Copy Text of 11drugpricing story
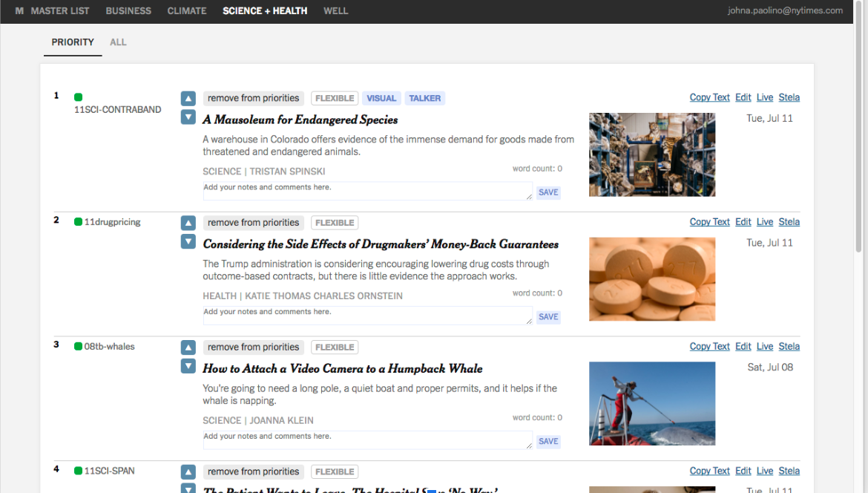The height and width of the screenshot is (493, 868). click(x=710, y=222)
